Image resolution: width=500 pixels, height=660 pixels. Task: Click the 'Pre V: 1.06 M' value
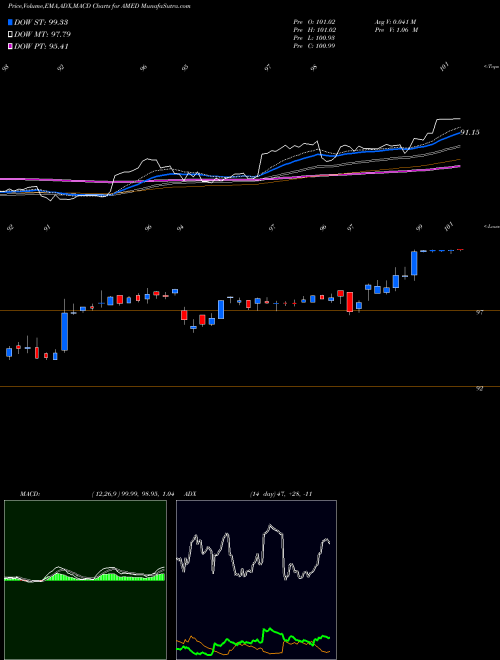[396, 30]
